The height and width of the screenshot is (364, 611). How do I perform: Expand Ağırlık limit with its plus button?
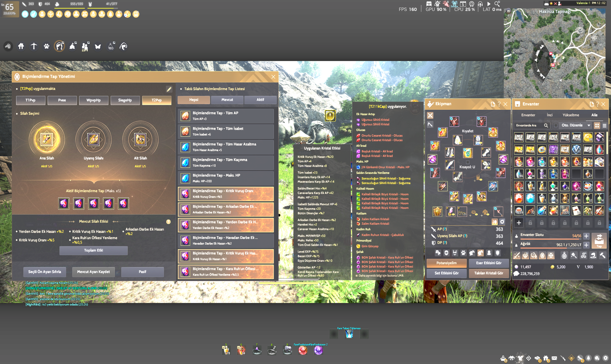[586, 245]
